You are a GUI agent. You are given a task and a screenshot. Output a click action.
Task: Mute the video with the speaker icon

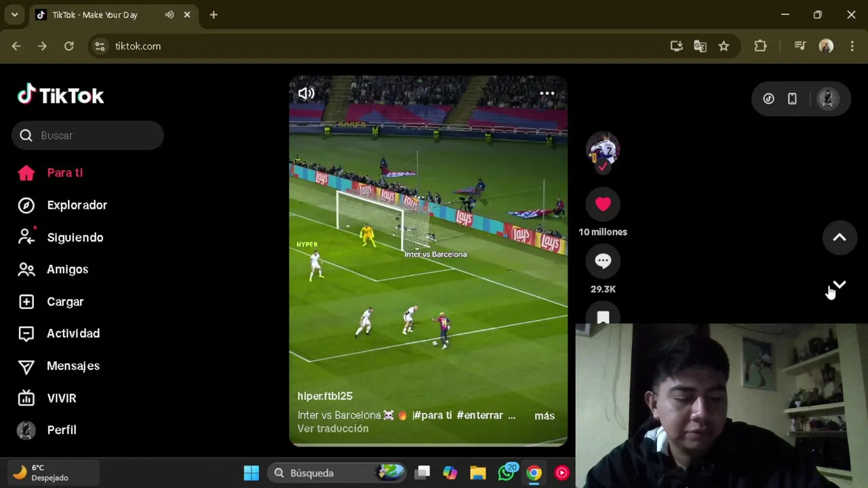pos(307,94)
